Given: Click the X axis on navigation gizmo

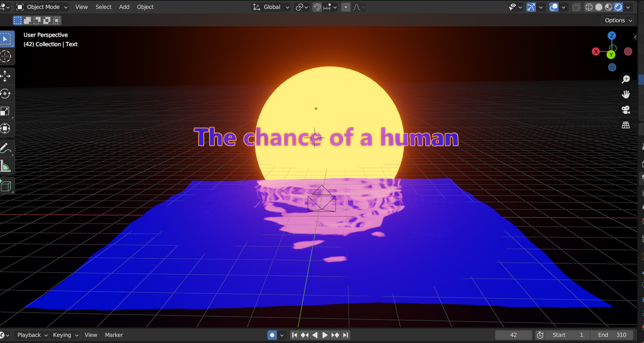Looking at the screenshot, I should tap(596, 51).
